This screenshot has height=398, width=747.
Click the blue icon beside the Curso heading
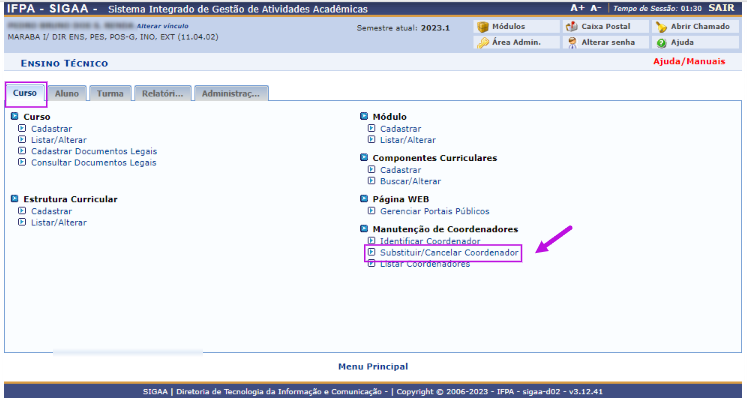tap(15, 116)
